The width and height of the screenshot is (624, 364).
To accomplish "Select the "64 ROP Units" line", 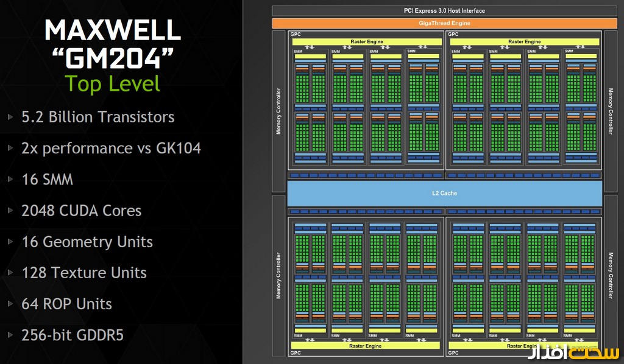I will pos(66,304).
